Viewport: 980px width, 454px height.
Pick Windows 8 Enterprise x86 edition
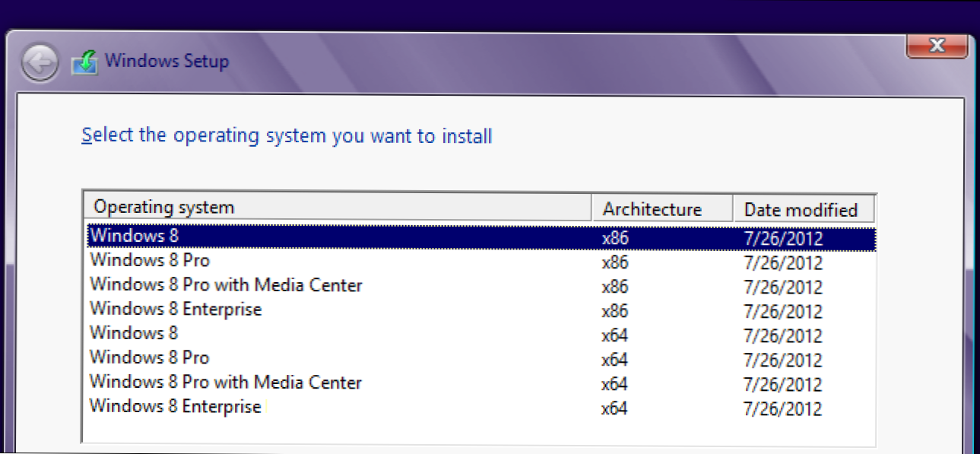click(x=176, y=310)
